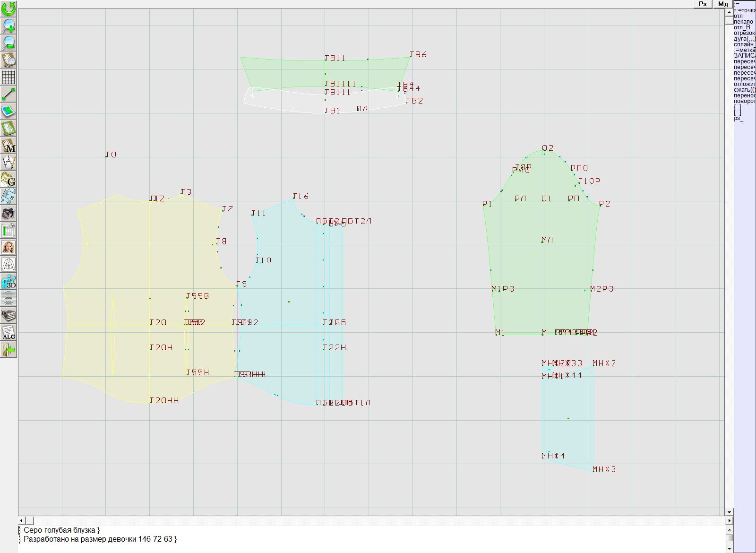Open the ALG algorithm document icon
This screenshot has height=553, width=756.
9,332
